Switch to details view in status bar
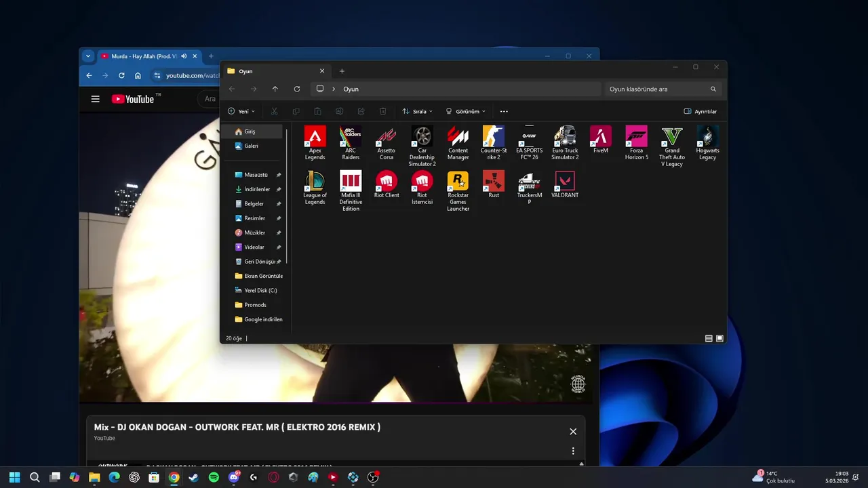This screenshot has height=488, width=868. coord(709,338)
